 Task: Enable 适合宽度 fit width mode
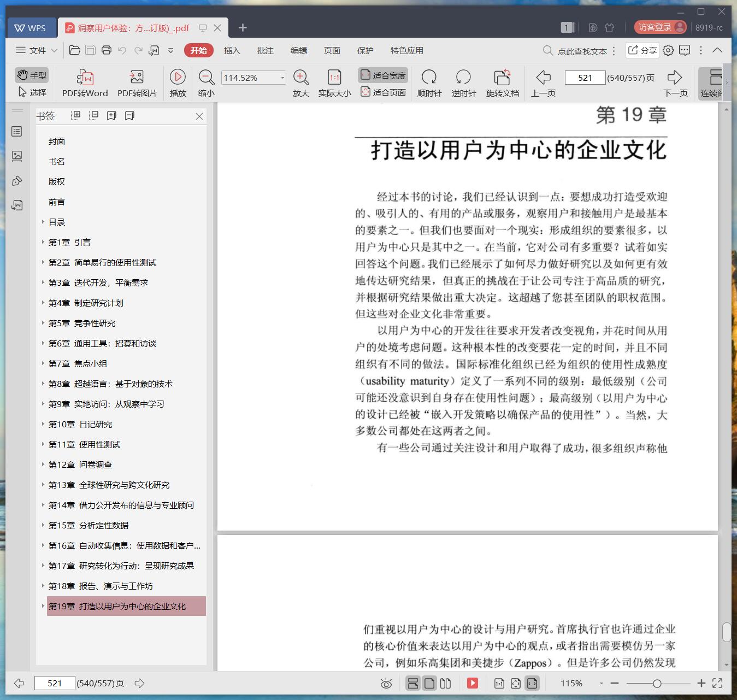[383, 75]
